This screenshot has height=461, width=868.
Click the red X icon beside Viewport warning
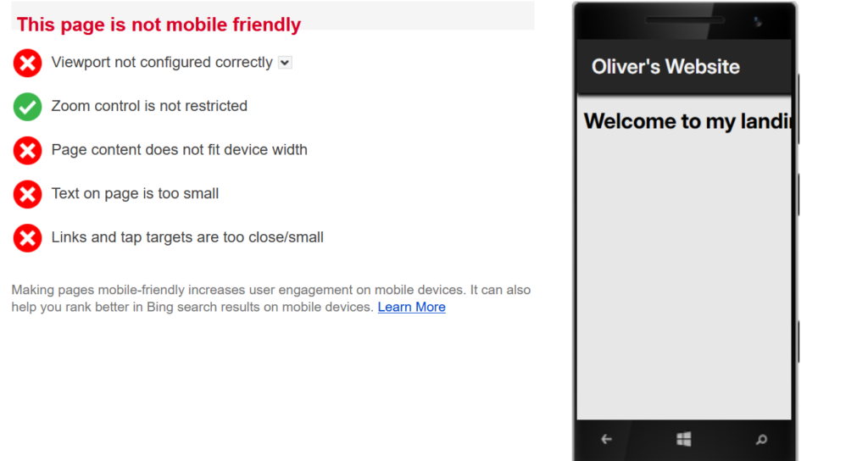tap(27, 63)
